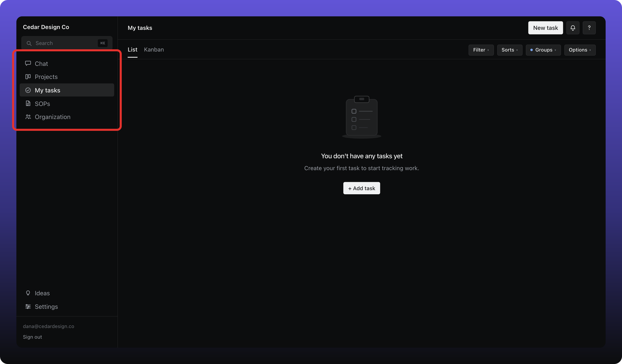Open Organization from the sidebar
The height and width of the screenshot is (364, 622).
point(67,117)
